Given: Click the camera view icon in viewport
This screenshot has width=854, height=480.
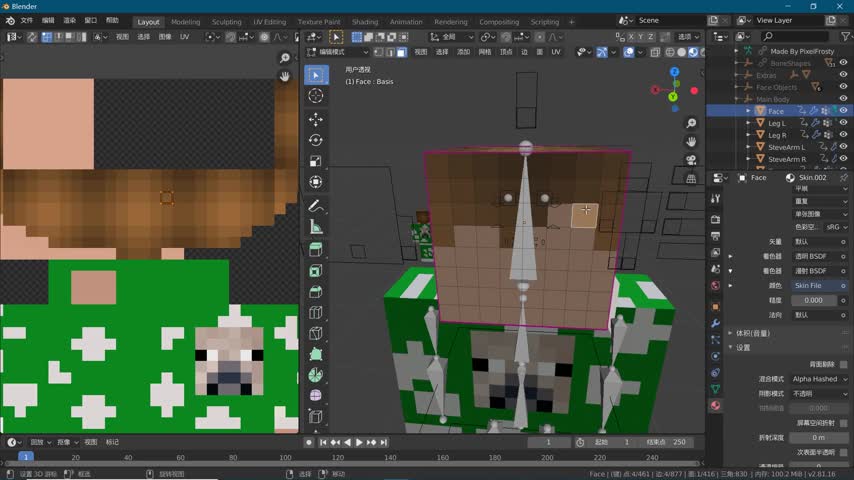Looking at the screenshot, I should click(691, 160).
